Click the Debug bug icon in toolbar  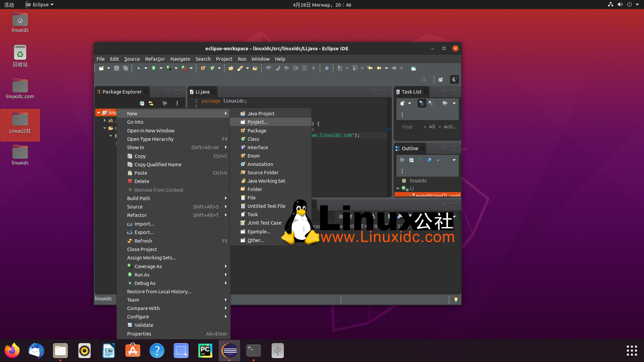139,68
